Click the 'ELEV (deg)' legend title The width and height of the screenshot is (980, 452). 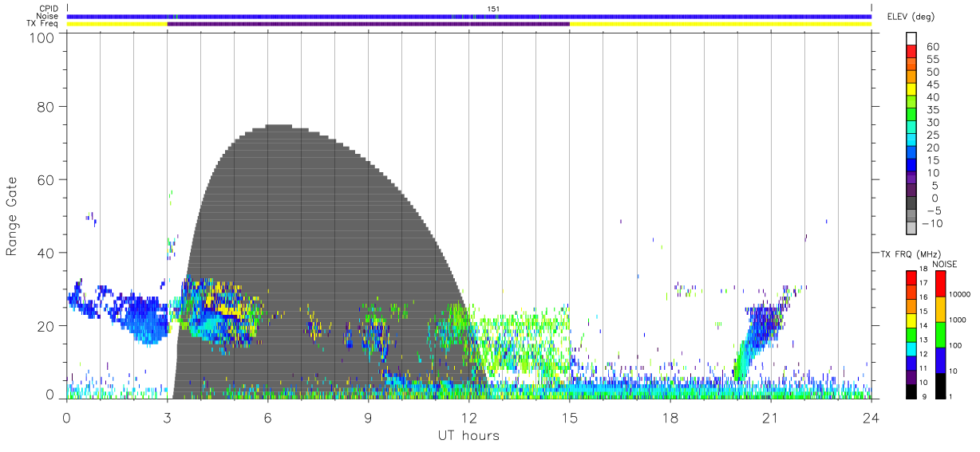click(911, 16)
